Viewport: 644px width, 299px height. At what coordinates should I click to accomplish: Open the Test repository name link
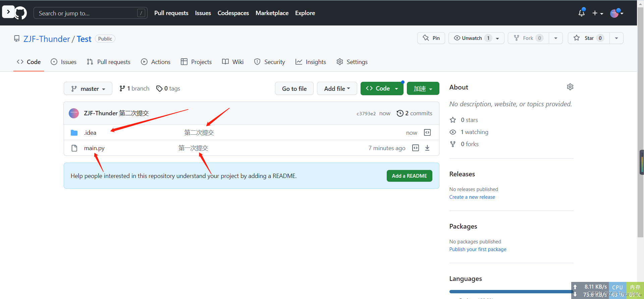click(x=84, y=39)
